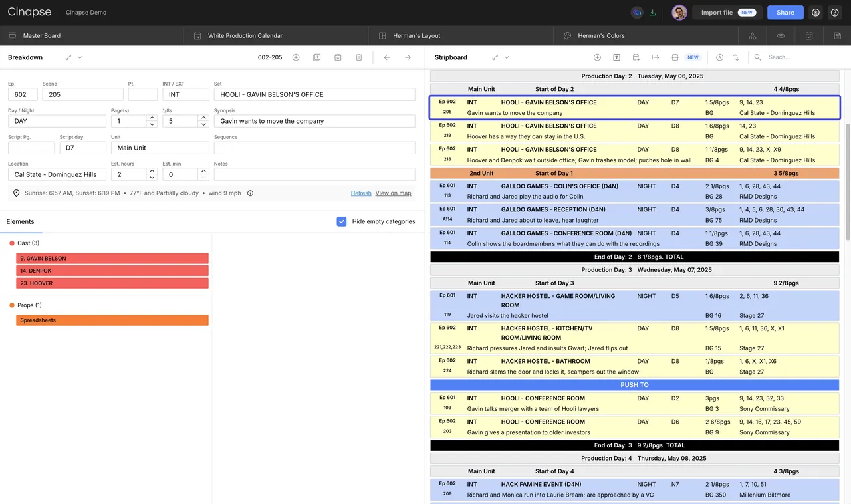
Task: Click the sort strips up-down arrows icon
Action: [736, 57]
